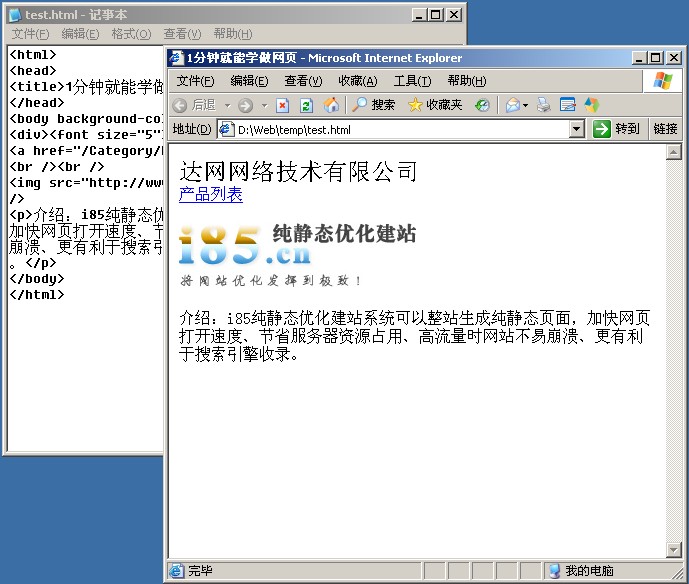Open the 文件(F) menu in Notepad window

tap(30, 34)
